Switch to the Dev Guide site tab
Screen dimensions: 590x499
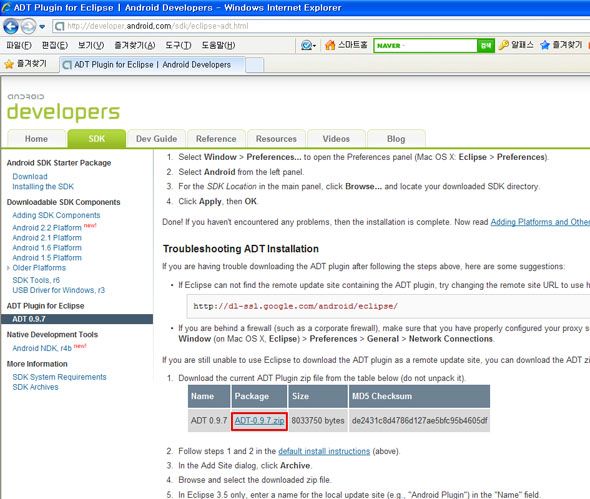157,139
